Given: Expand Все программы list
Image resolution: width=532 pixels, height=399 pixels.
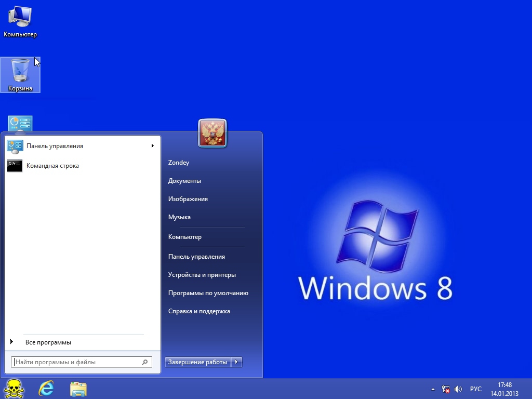Looking at the screenshot, I should pyautogui.click(x=48, y=342).
